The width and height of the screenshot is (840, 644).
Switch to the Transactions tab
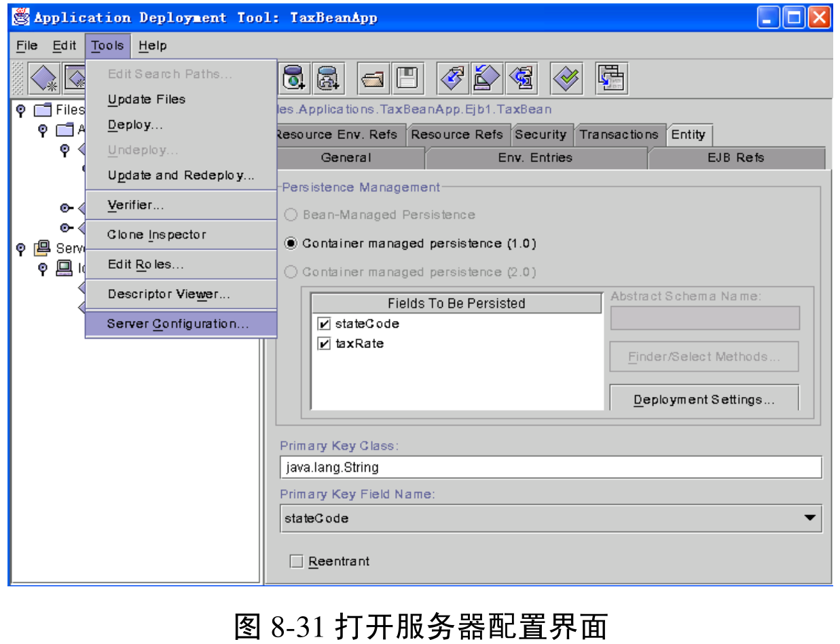[x=619, y=134]
